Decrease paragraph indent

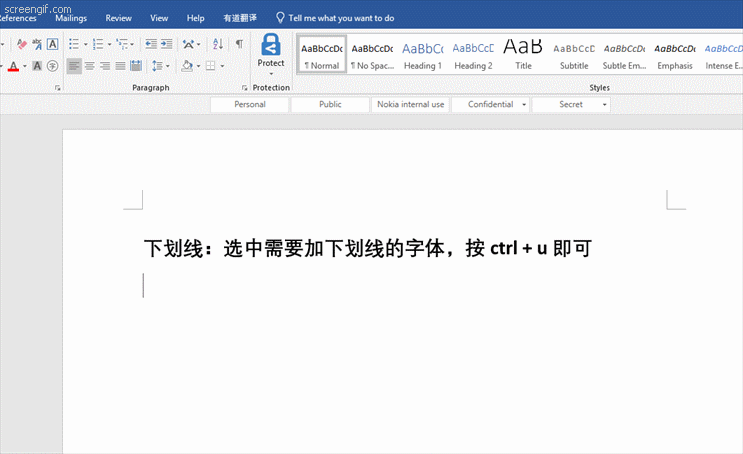tap(151, 44)
